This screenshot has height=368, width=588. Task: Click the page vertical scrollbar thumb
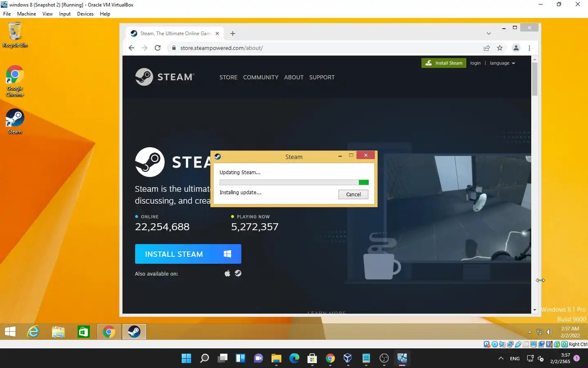535,79
